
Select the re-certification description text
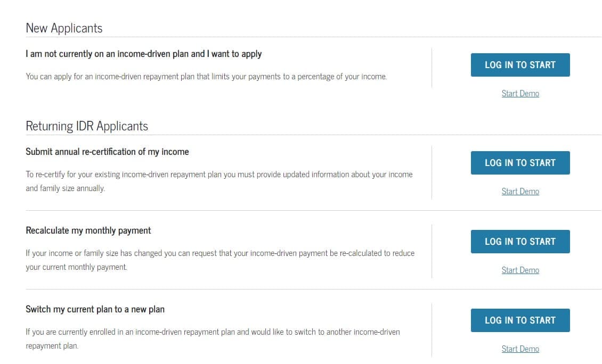pos(219,181)
